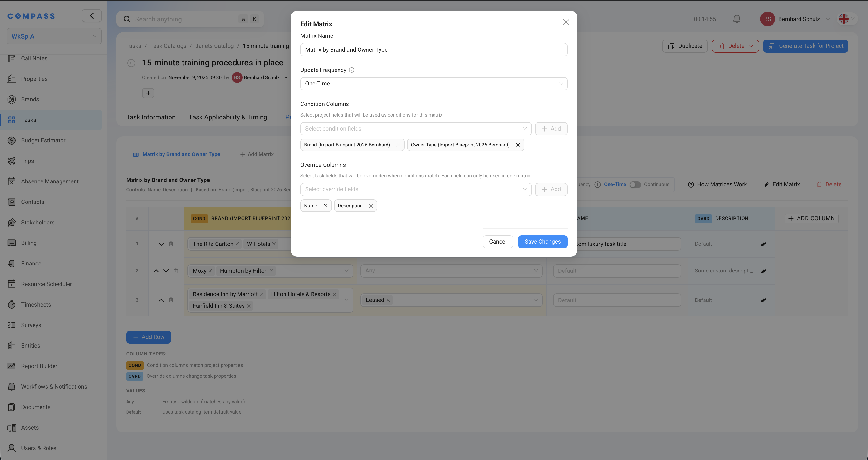Click the Duplicate button

[x=685, y=46]
